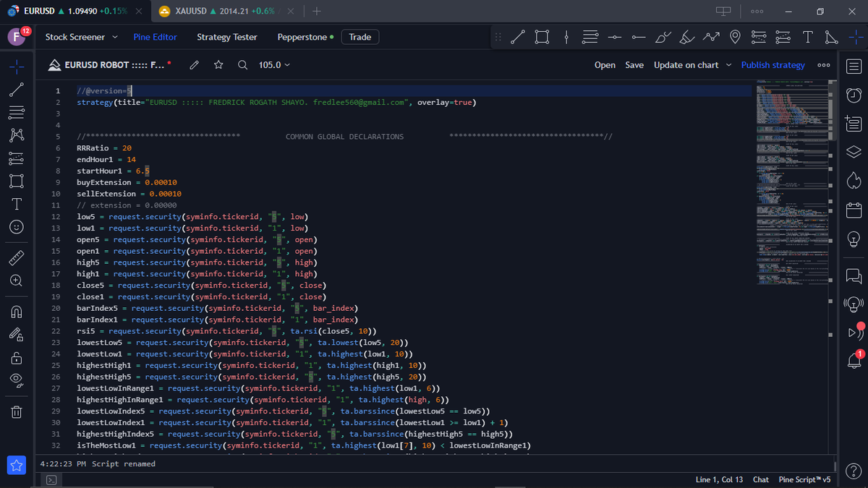This screenshot has height=488, width=868.
Task: Select vertical line tool in floating toolbar
Action: 566,37
